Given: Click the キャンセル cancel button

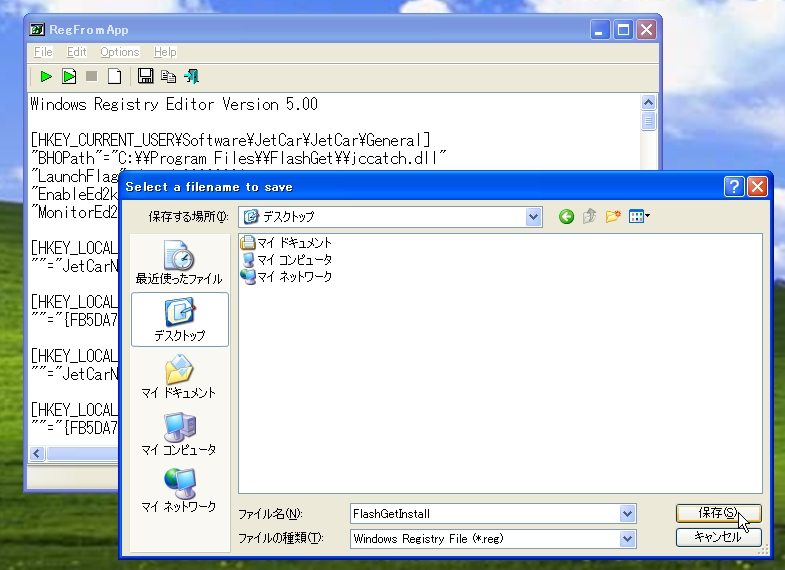Looking at the screenshot, I should coord(718,537).
